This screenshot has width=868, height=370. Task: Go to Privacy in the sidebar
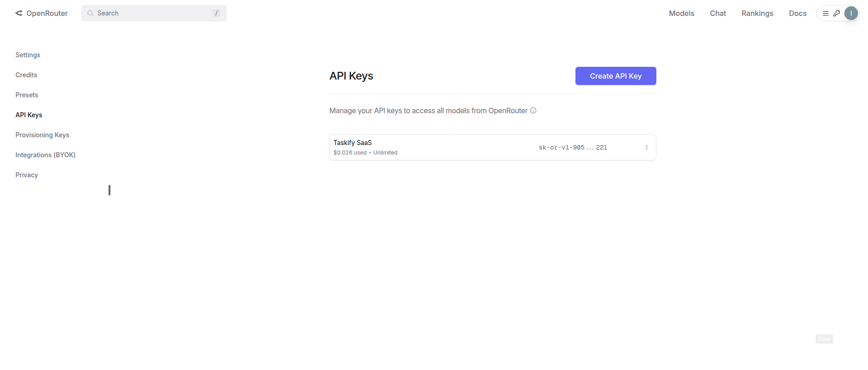pyautogui.click(x=27, y=175)
